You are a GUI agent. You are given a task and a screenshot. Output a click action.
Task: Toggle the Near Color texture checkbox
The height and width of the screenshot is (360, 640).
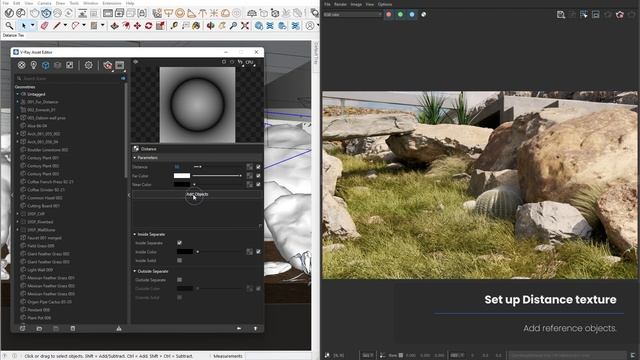pyautogui.click(x=258, y=184)
